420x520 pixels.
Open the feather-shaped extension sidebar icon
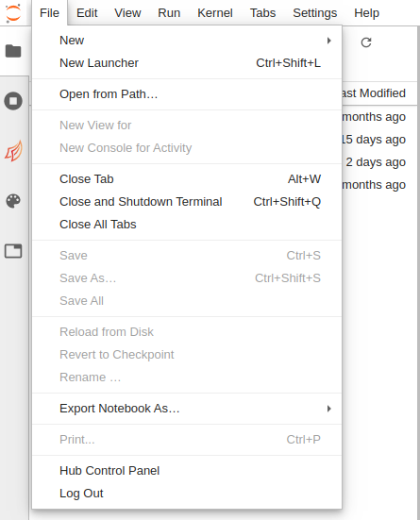click(x=13, y=151)
